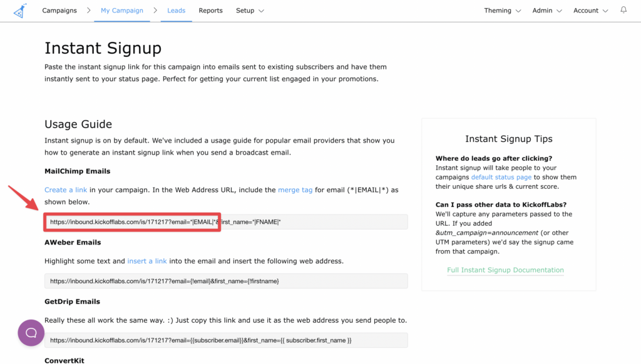Image resolution: width=641 pixels, height=364 pixels.
Task: Go to Campaigns in the breadcrumb
Action: [x=59, y=11]
